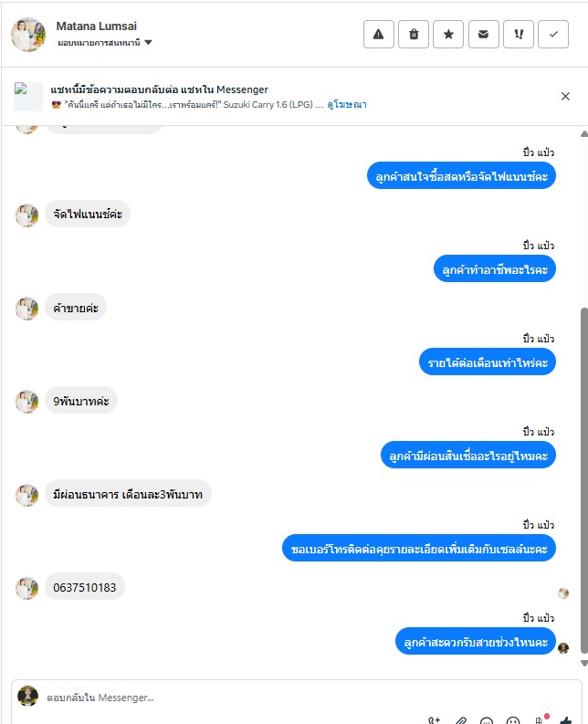
Task: Click the page avatar beside reply box
Action: click(27, 697)
